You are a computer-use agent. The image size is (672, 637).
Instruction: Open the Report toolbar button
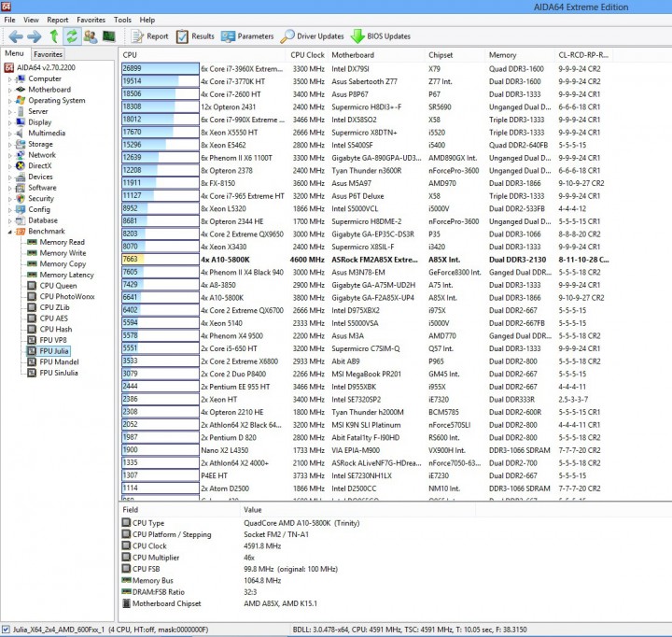coord(149,36)
